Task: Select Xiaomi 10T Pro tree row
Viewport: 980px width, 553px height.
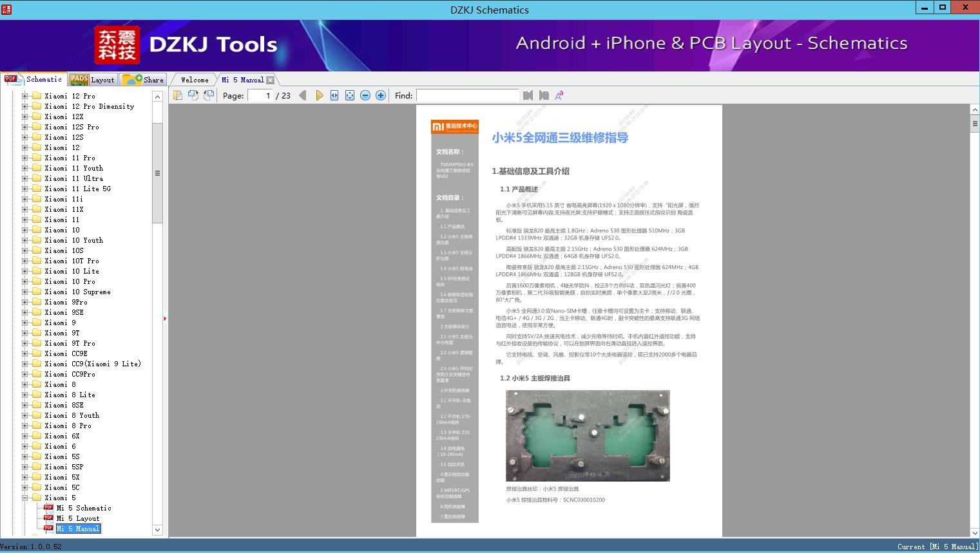Action: [x=72, y=261]
